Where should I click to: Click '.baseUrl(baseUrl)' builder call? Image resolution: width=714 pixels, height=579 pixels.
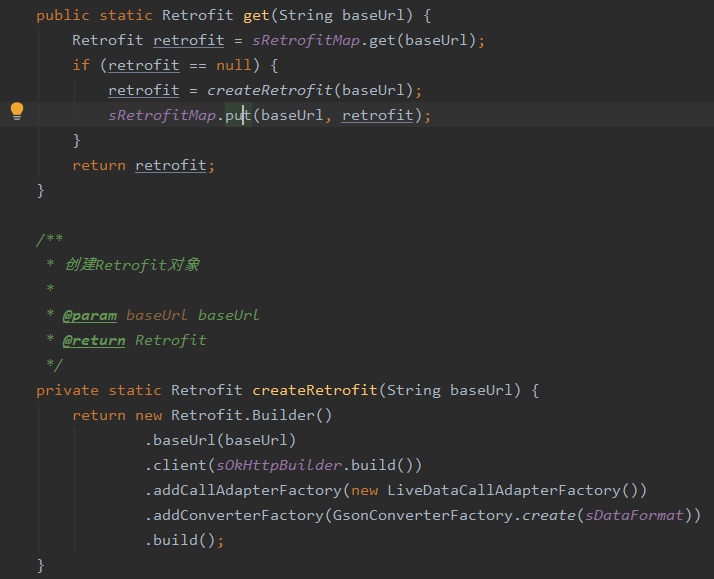220,441
